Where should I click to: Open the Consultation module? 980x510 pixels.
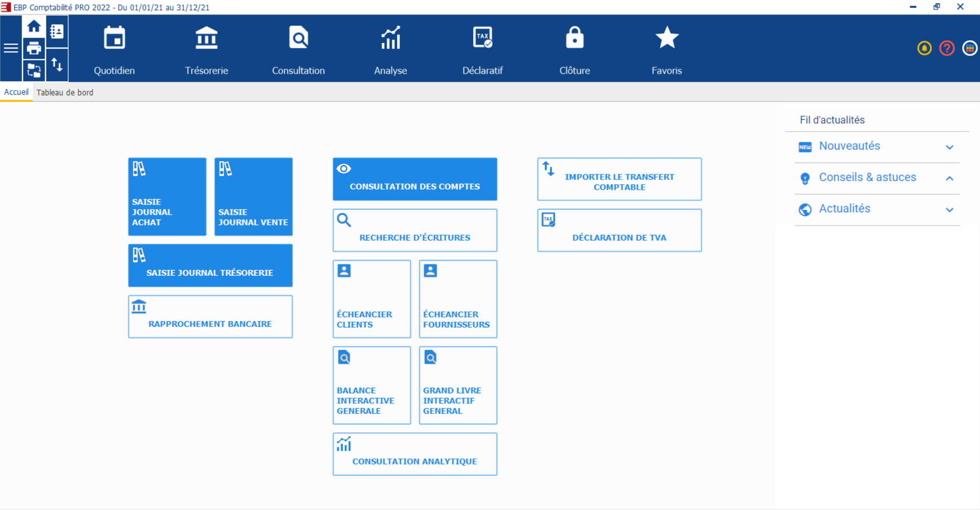click(x=298, y=49)
